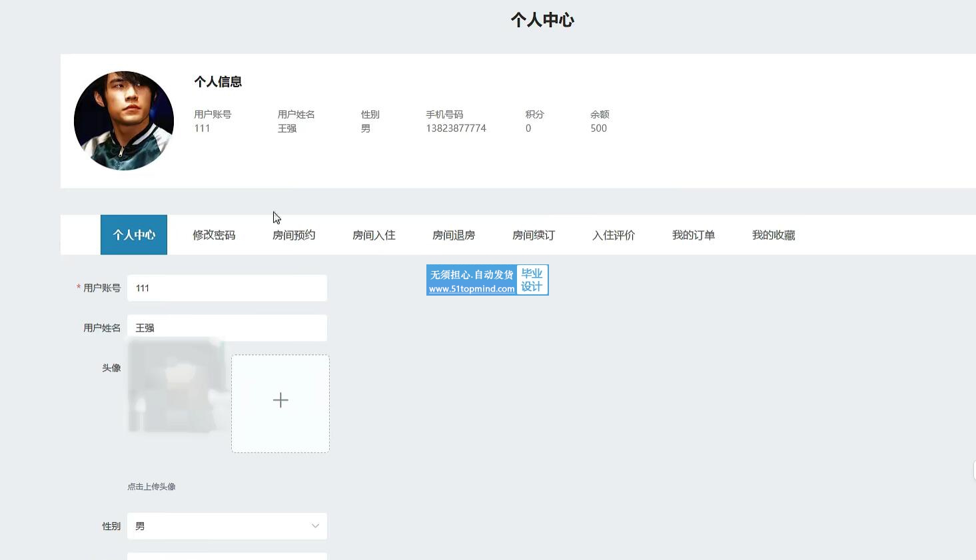976x560 pixels.
Task: Click the existing avatar image thumbnail
Action: (177, 386)
